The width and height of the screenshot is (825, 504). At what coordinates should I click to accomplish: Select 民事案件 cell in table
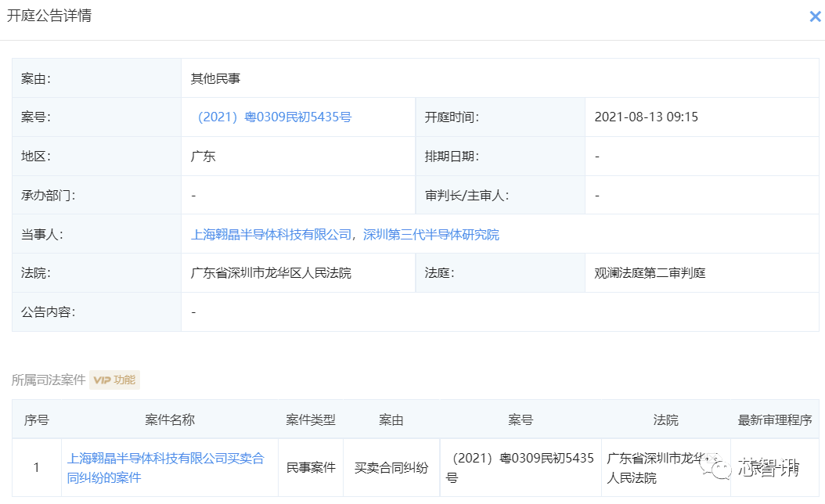pyautogui.click(x=311, y=468)
